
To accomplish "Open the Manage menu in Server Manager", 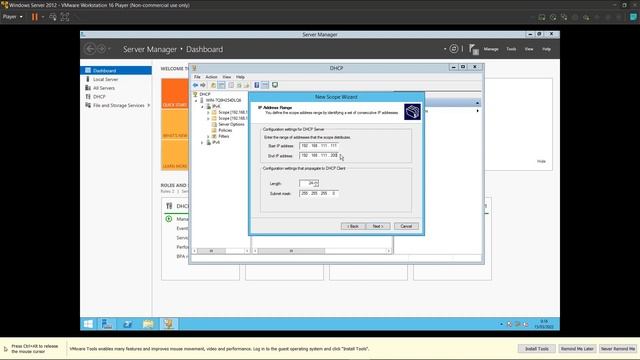I will pos(491,49).
